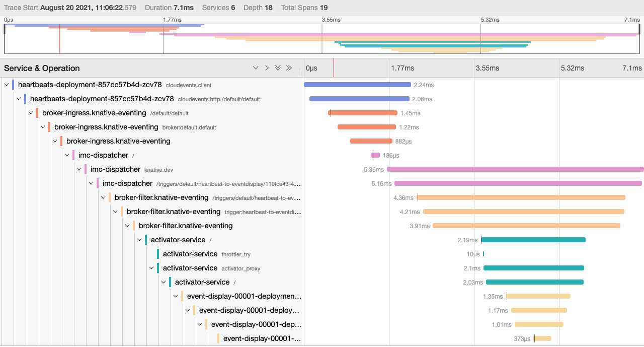Click the 2.19ms teal activator-service bar

pyautogui.click(x=533, y=240)
